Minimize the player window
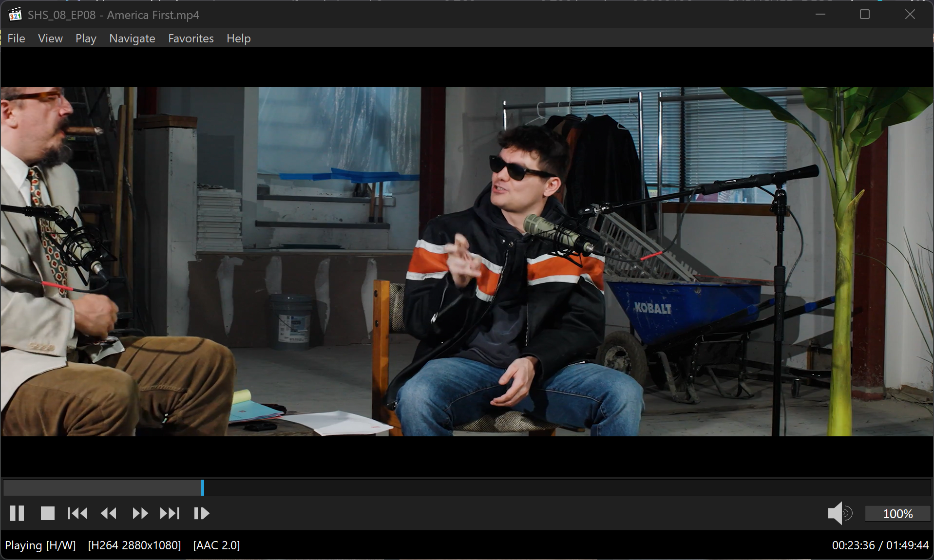The image size is (934, 560). [x=820, y=15]
